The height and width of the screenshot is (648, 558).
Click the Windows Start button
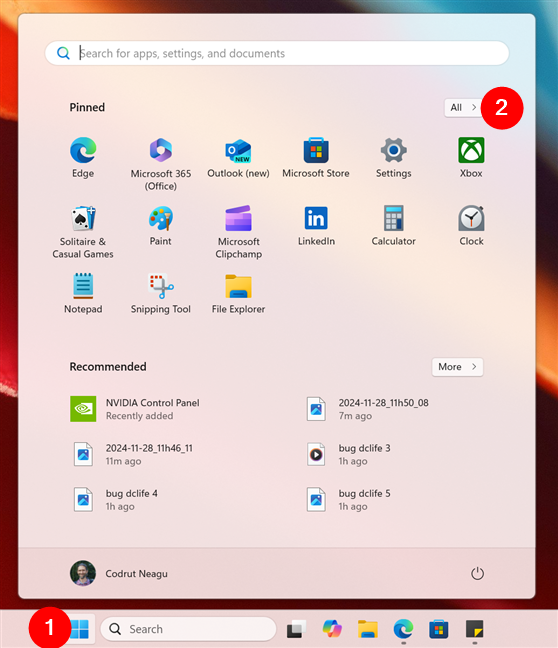click(x=80, y=629)
